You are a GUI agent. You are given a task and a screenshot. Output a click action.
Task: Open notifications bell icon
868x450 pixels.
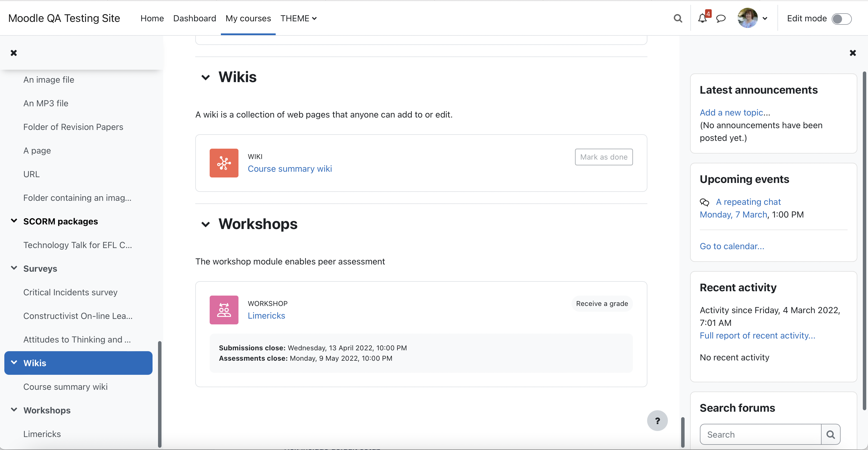pyautogui.click(x=702, y=18)
